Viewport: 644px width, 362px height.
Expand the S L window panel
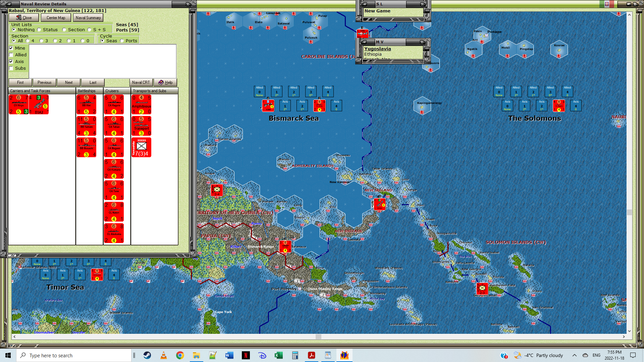point(364,4)
